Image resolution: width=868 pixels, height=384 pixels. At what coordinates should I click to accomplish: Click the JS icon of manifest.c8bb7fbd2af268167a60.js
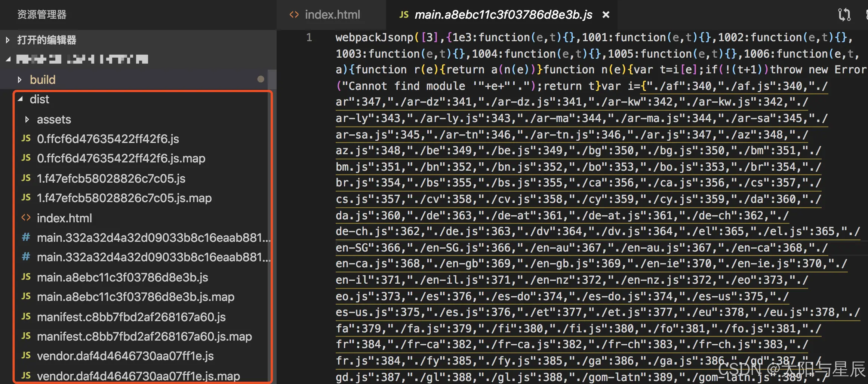pyautogui.click(x=26, y=316)
